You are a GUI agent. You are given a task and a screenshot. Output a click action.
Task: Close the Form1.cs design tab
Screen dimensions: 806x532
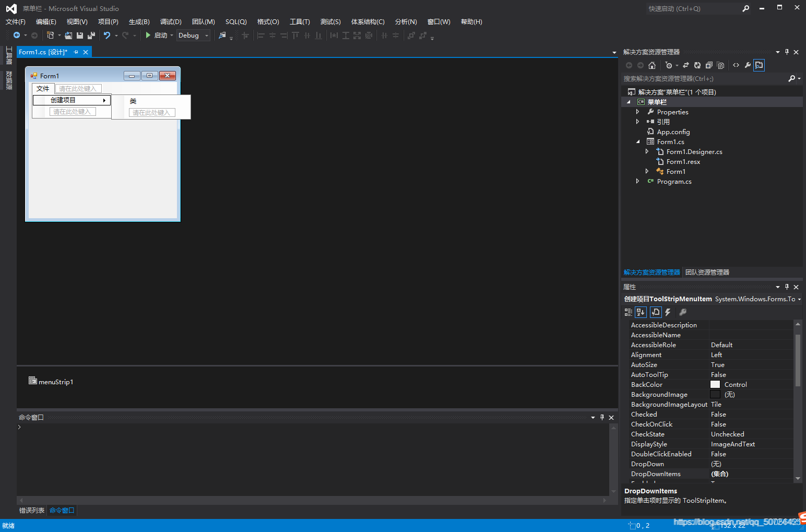tap(86, 52)
